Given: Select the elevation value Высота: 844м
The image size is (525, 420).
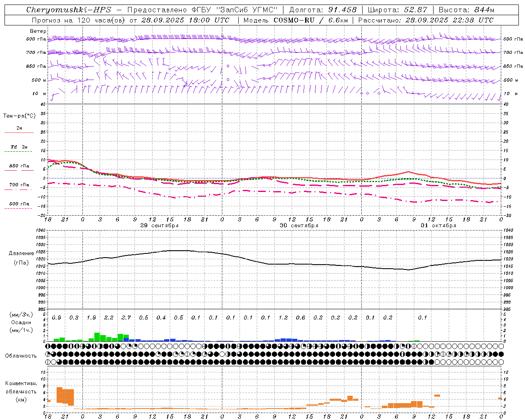Looking at the screenshot, I should click(466, 10).
